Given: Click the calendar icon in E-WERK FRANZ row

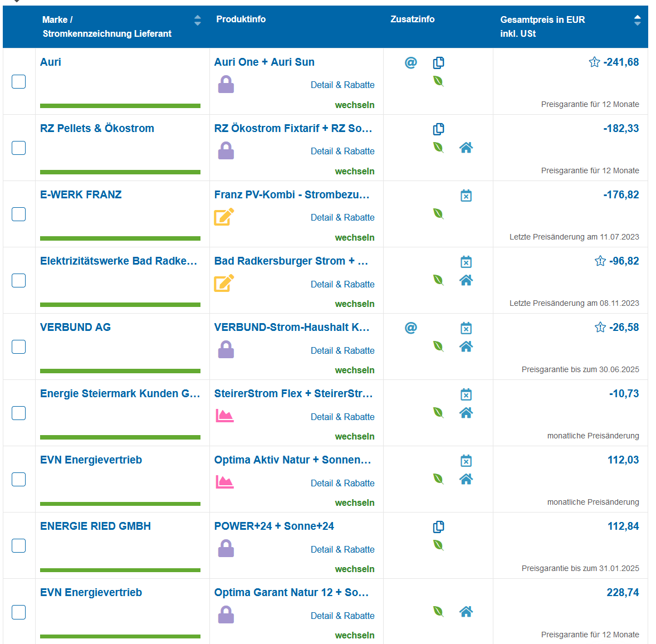Looking at the screenshot, I should point(466,196).
